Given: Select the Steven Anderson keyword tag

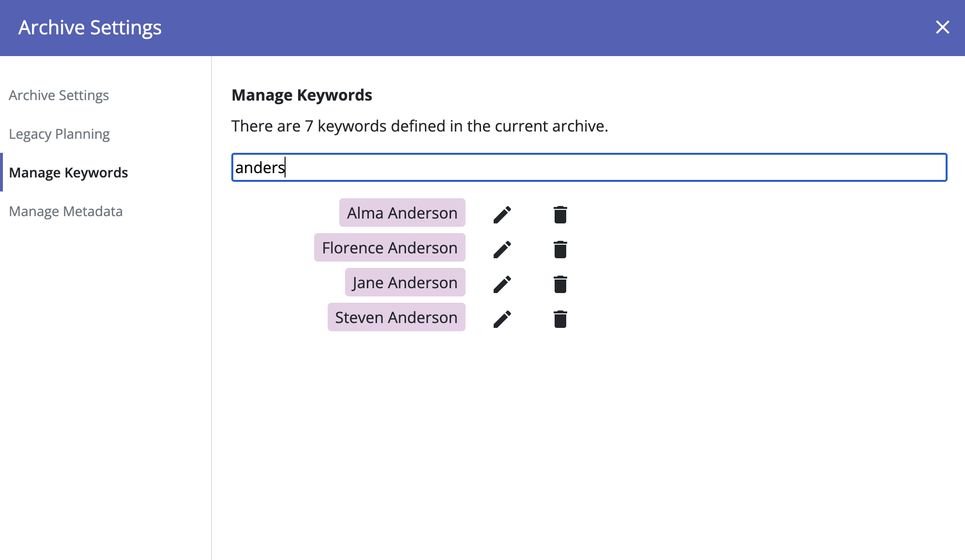Looking at the screenshot, I should pyautogui.click(x=396, y=317).
